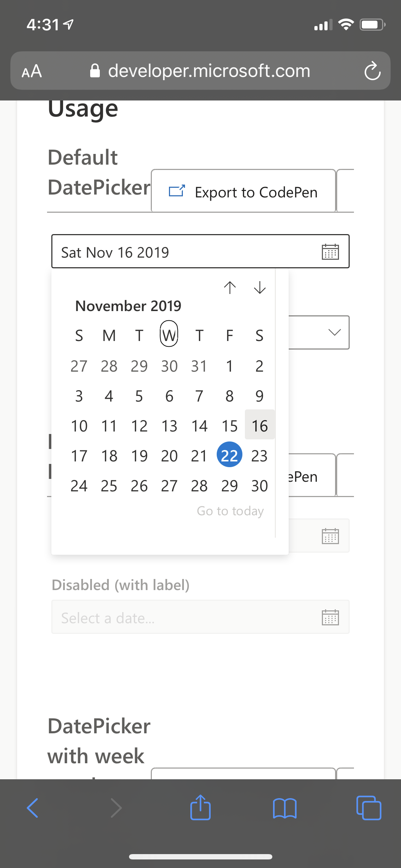Tap the Share icon in Safari toolbar
The height and width of the screenshot is (868, 401).
click(200, 808)
